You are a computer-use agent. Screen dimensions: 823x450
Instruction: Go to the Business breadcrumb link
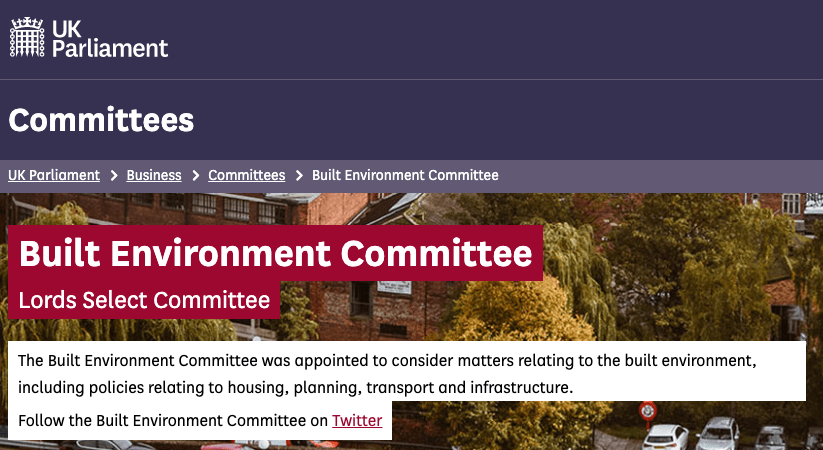[154, 175]
